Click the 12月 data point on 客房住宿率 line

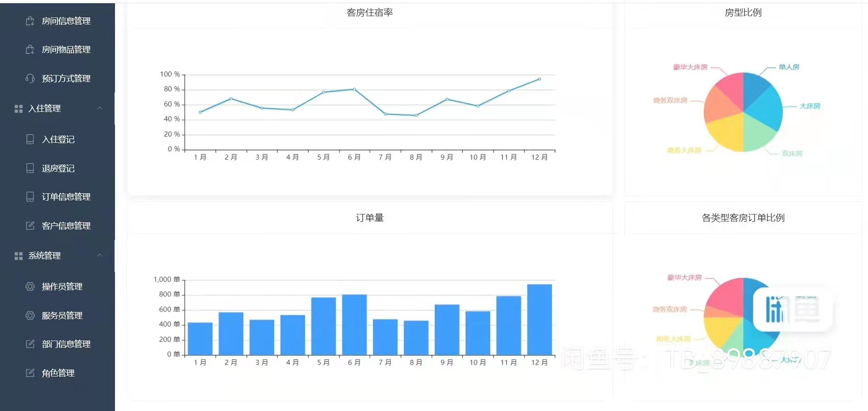(x=540, y=79)
